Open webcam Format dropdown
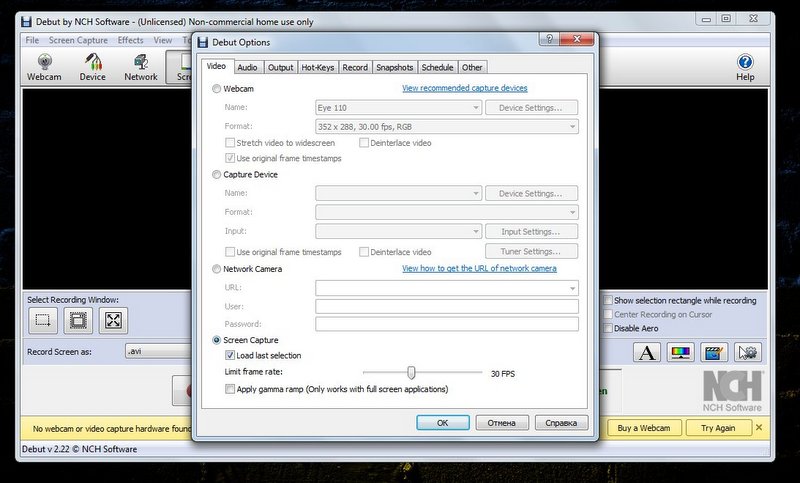 (447, 126)
